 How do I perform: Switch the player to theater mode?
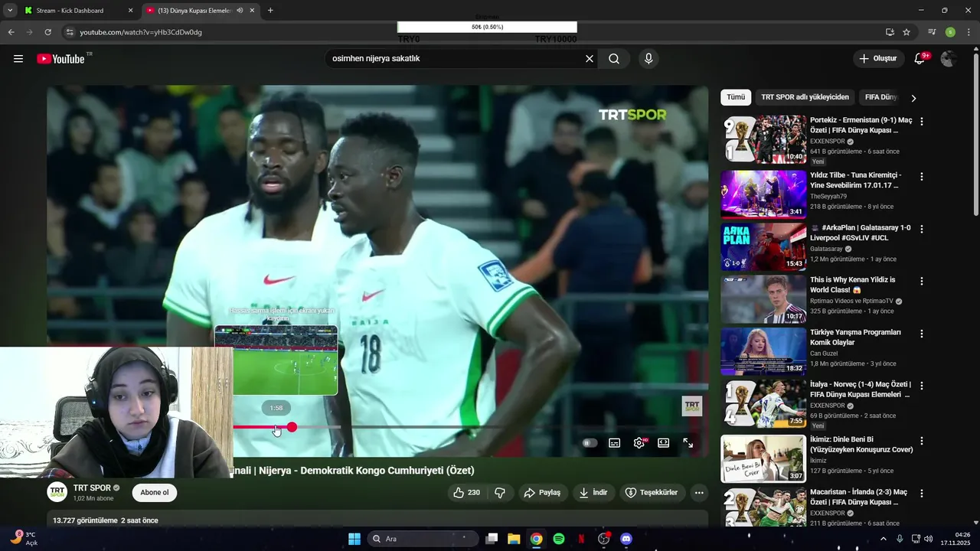click(x=664, y=443)
